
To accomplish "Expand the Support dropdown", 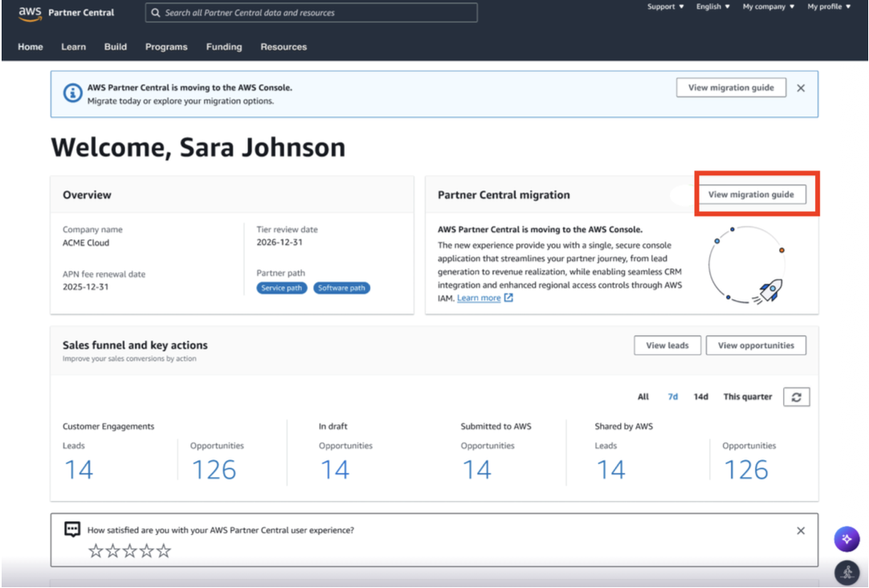I will click(x=665, y=6).
